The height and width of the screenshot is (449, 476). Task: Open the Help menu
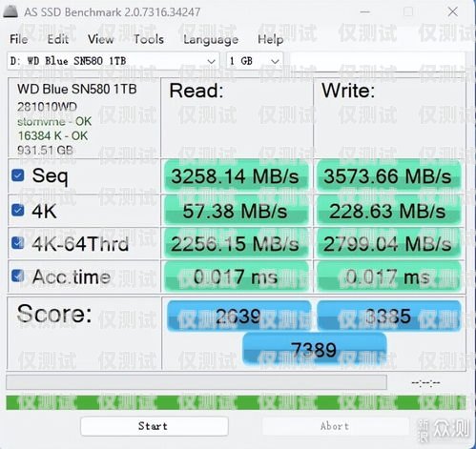(x=271, y=39)
